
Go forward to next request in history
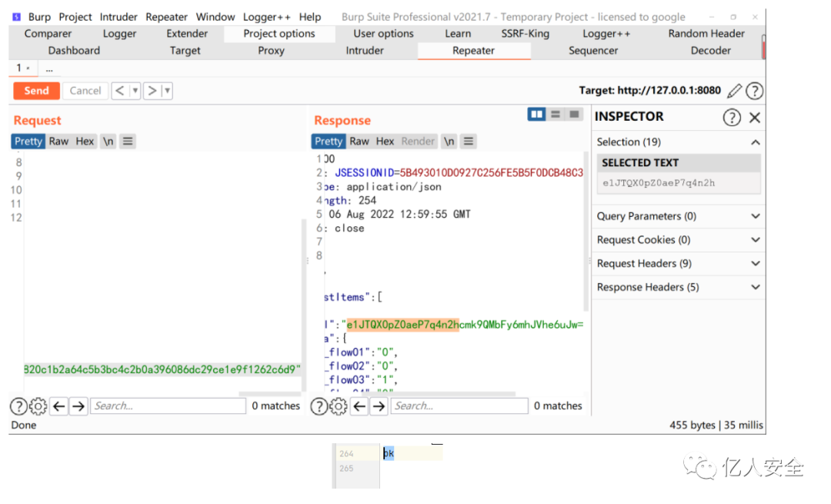click(x=152, y=91)
